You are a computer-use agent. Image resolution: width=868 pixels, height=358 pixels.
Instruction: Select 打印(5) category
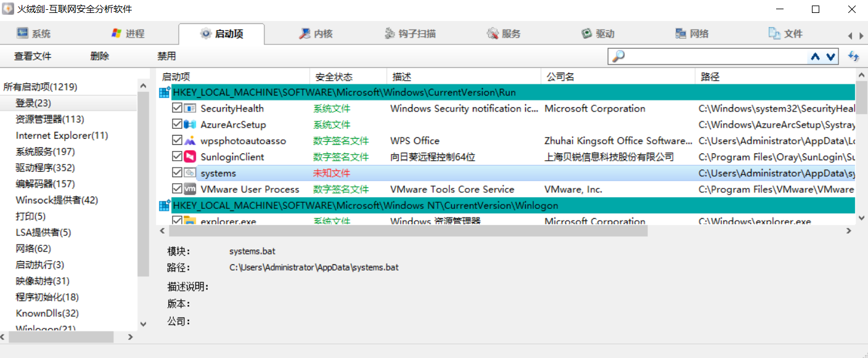click(x=31, y=216)
